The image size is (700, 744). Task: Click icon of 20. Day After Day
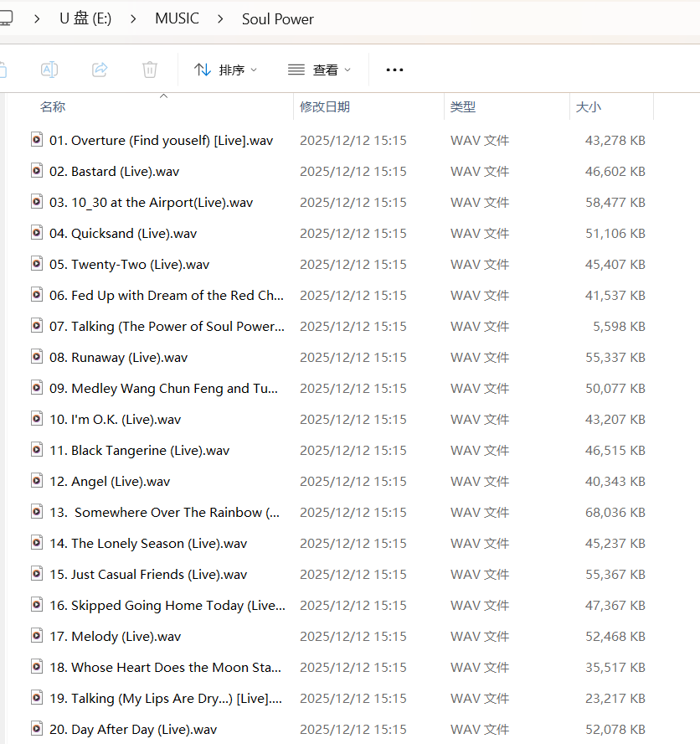37,728
